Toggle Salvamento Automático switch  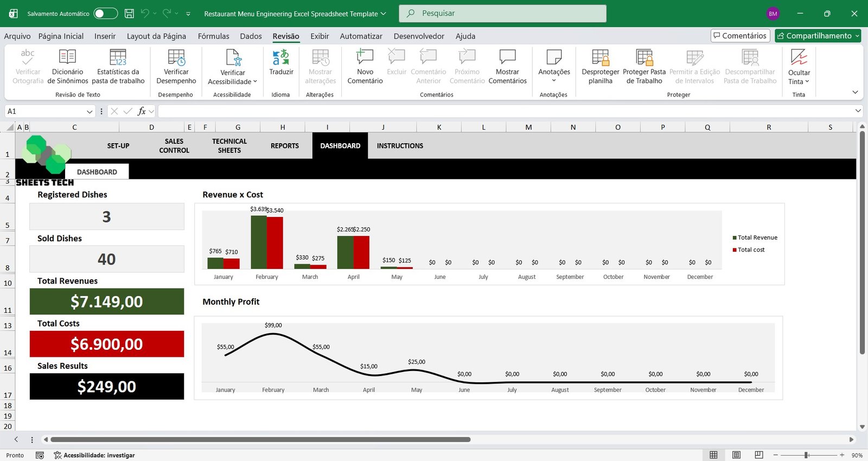click(x=105, y=14)
